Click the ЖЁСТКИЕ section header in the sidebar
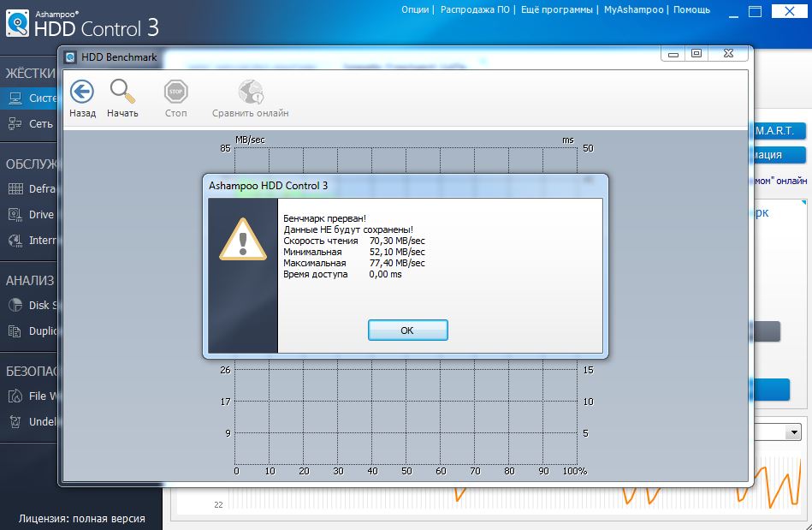Image resolution: width=812 pixels, height=530 pixels. pyautogui.click(x=31, y=73)
